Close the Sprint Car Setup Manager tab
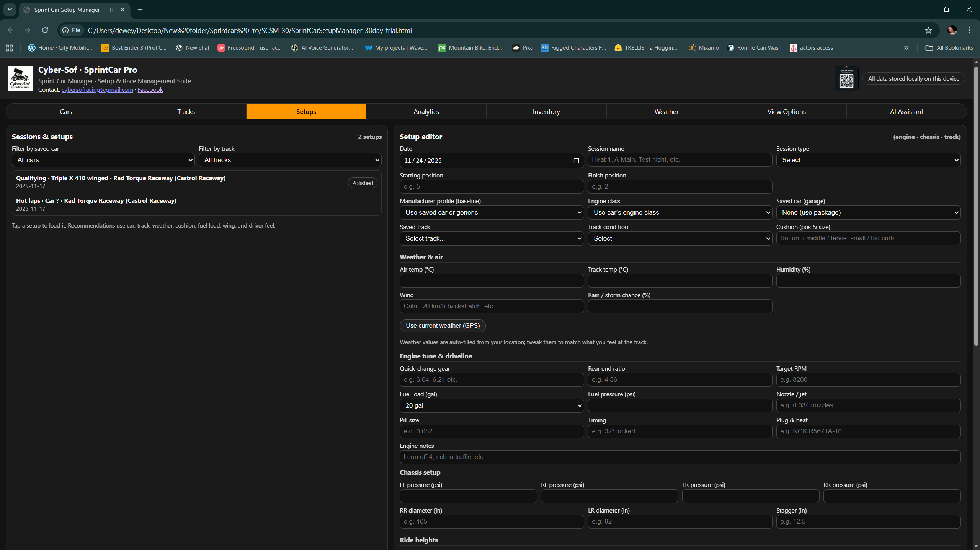Viewport: 980px width, 550px height. pos(122,10)
